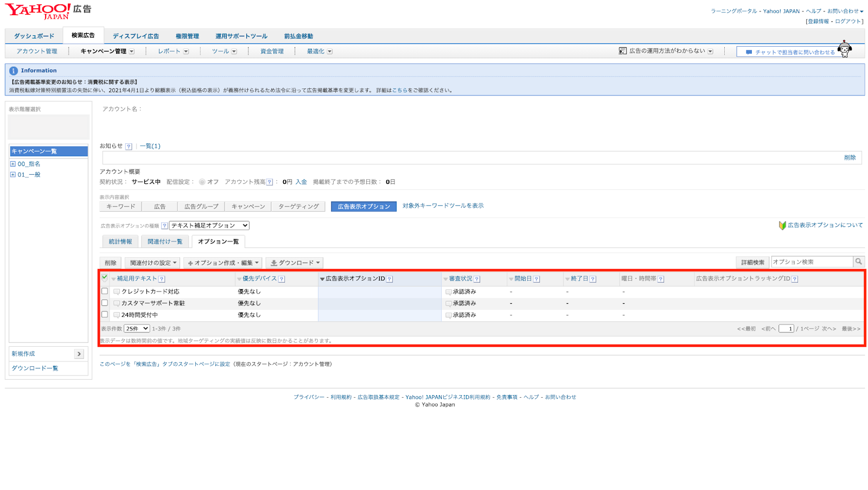Click the search magnifier icon beside オプション検索
The width and height of the screenshot is (868, 490).
859,262
